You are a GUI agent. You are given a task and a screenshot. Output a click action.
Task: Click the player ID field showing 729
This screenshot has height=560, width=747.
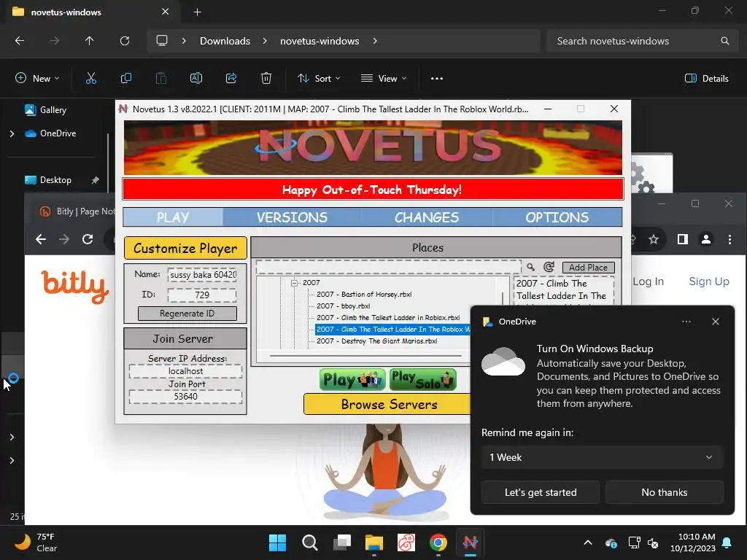click(202, 295)
